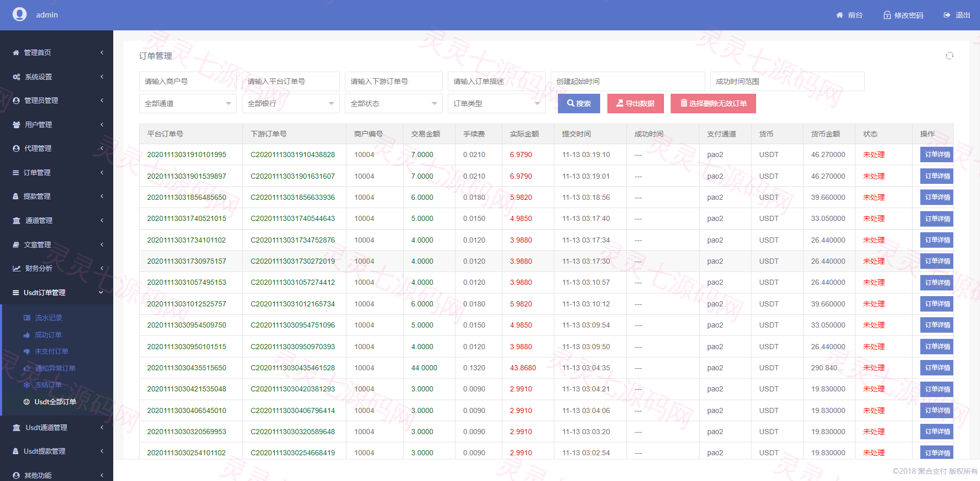Click the thumbs-up icon for 成功订单
The image size is (980, 481).
click(27, 335)
